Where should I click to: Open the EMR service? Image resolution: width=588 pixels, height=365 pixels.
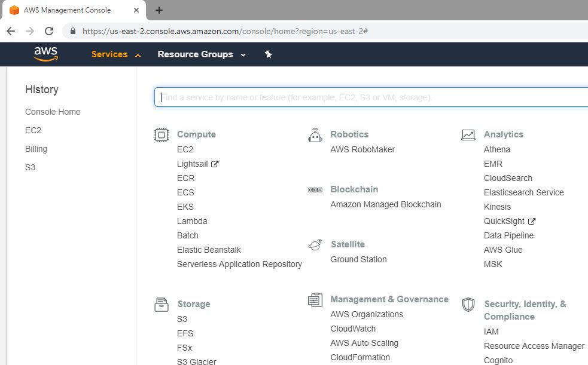point(493,164)
